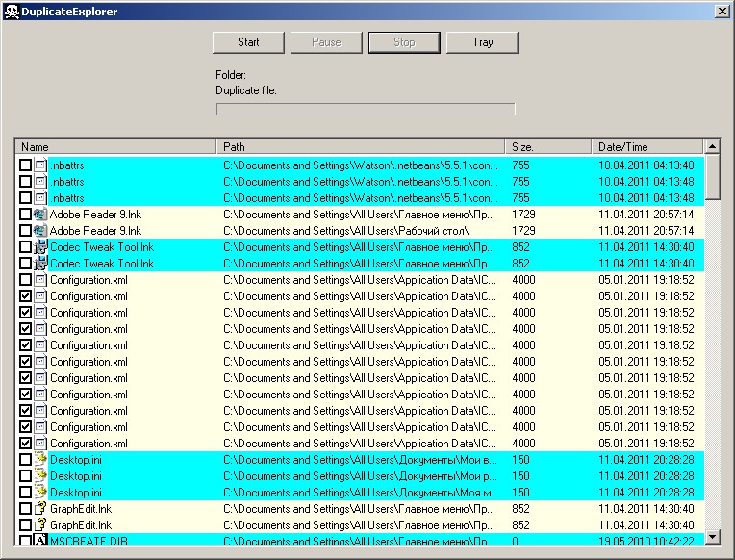The height and width of the screenshot is (560, 735).
Task: Sort the list by Name column header
Action: pos(115,147)
